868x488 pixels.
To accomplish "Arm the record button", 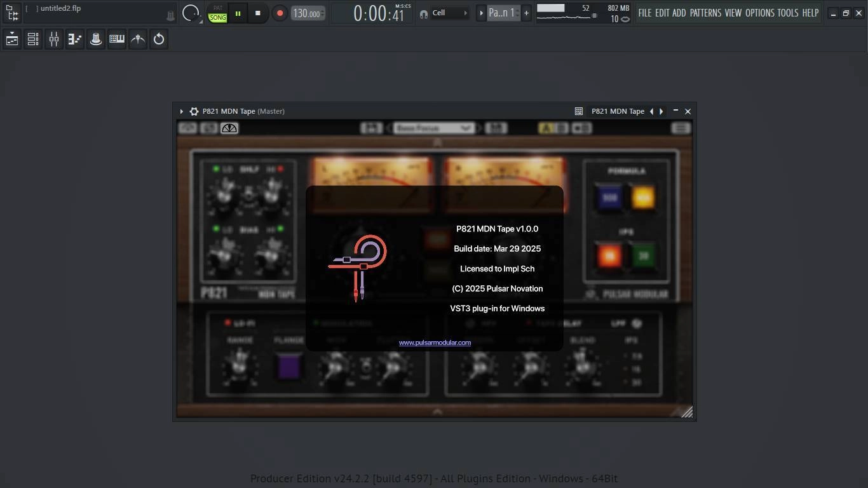I will click(280, 13).
